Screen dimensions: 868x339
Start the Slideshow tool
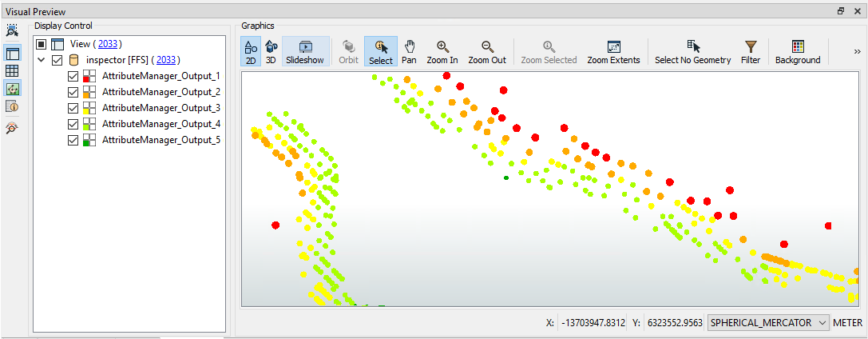(305, 51)
